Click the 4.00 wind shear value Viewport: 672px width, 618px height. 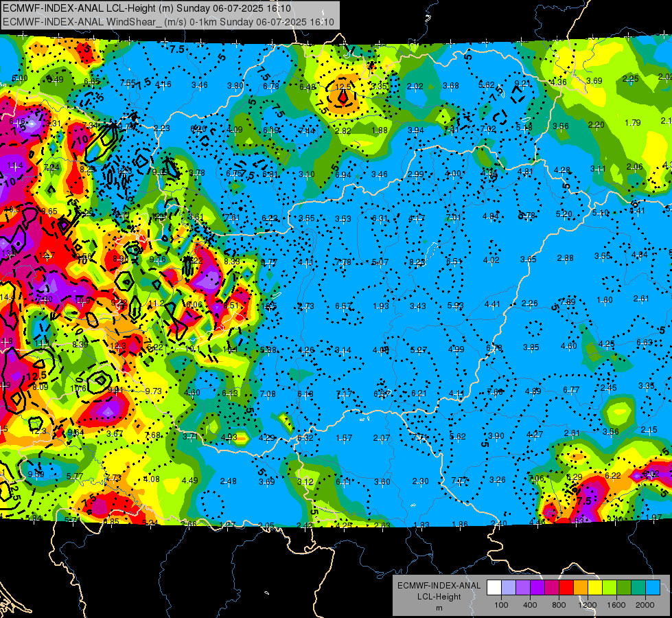(x=453, y=174)
